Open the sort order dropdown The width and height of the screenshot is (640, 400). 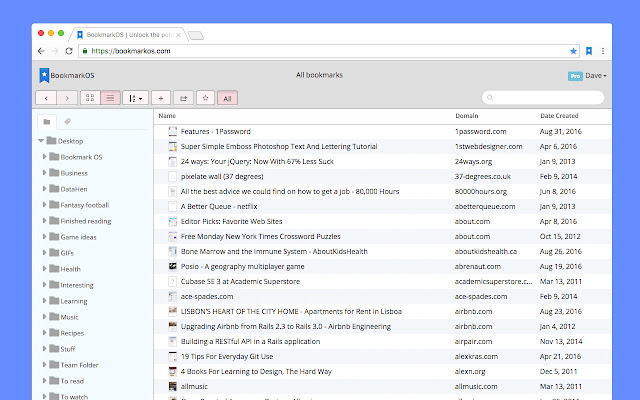[x=136, y=98]
